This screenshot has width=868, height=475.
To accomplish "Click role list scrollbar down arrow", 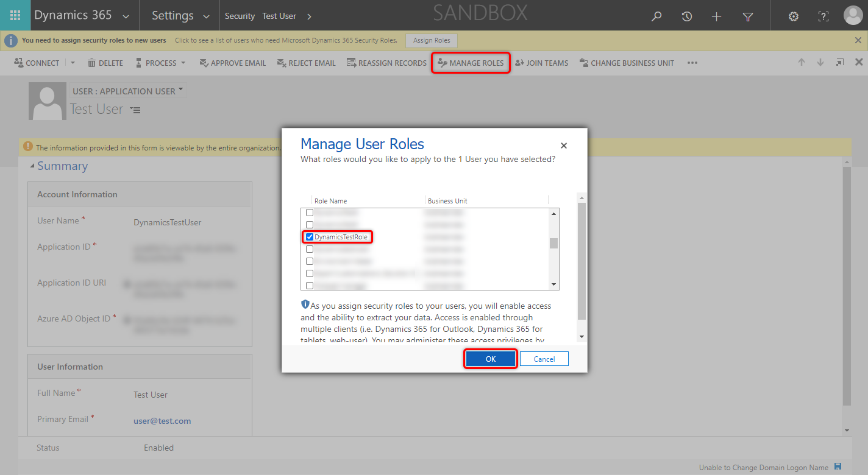I will (x=554, y=284).
